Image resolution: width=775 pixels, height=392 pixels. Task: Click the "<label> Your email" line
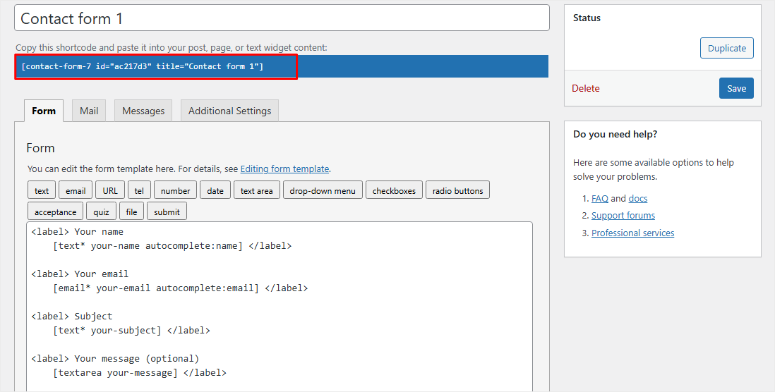[80, 274]
